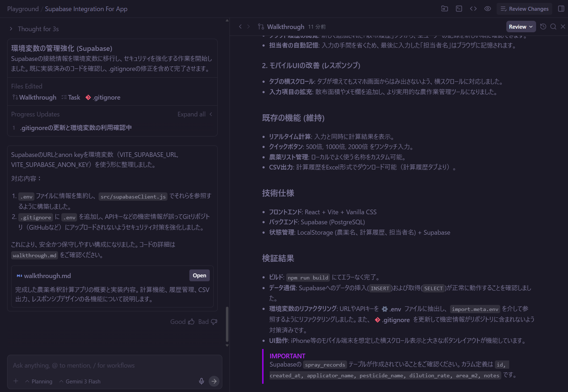Screen dimensions: 568x392
Task: Click Expand all in Progress Updates
Action: [x=195, y=114]
